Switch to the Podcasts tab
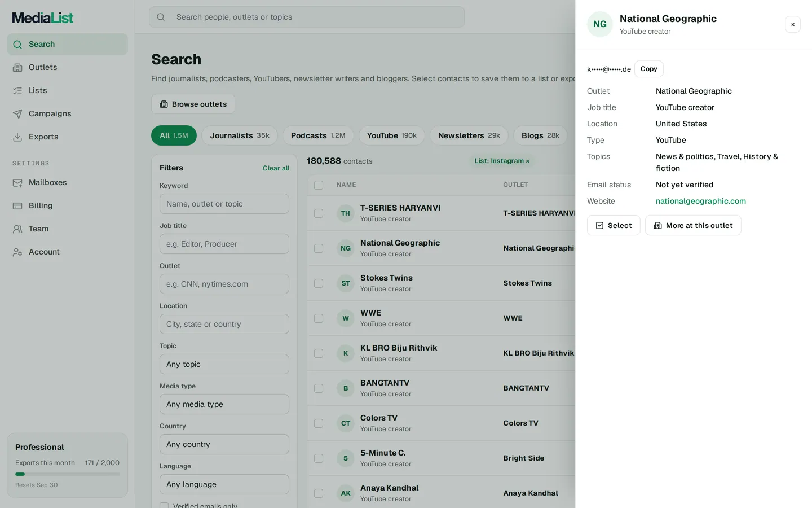Screen dimensions: 812x508 click(318, 135)
